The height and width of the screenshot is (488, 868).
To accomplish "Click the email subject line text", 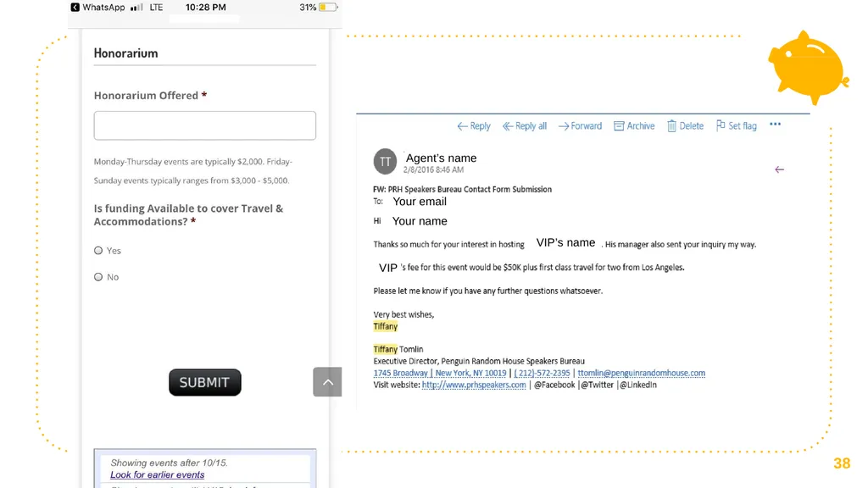I will click(x=462, y=189).
